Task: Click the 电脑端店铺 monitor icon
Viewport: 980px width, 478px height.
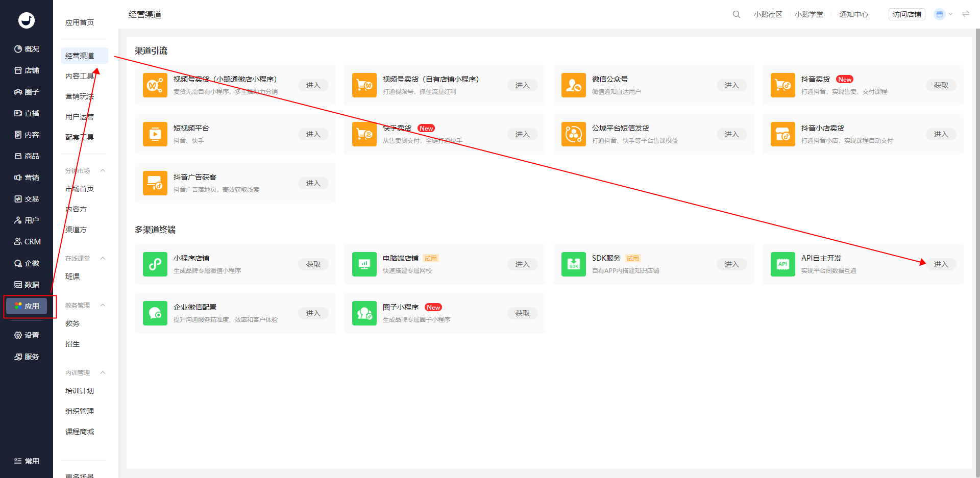Action: [x=364, y=264]
